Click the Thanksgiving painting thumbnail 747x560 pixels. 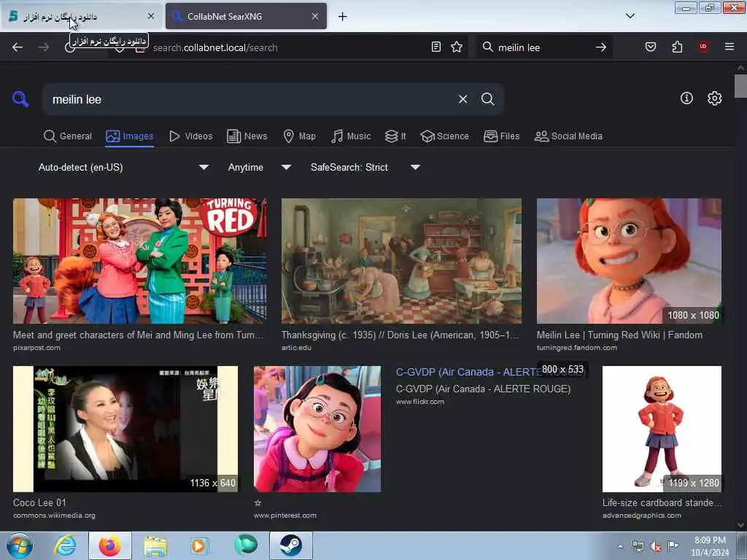(x=401, y=261)
